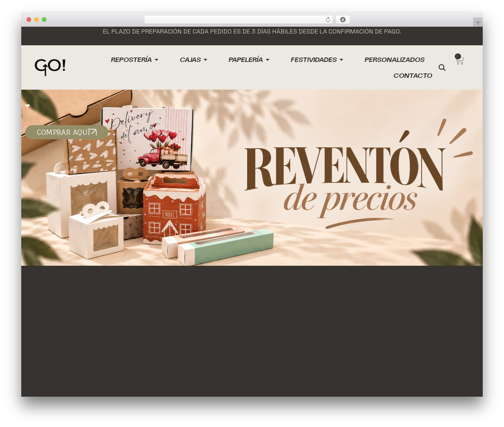
Task: Click the preparation time announcement text
Action: click(252, 32)
